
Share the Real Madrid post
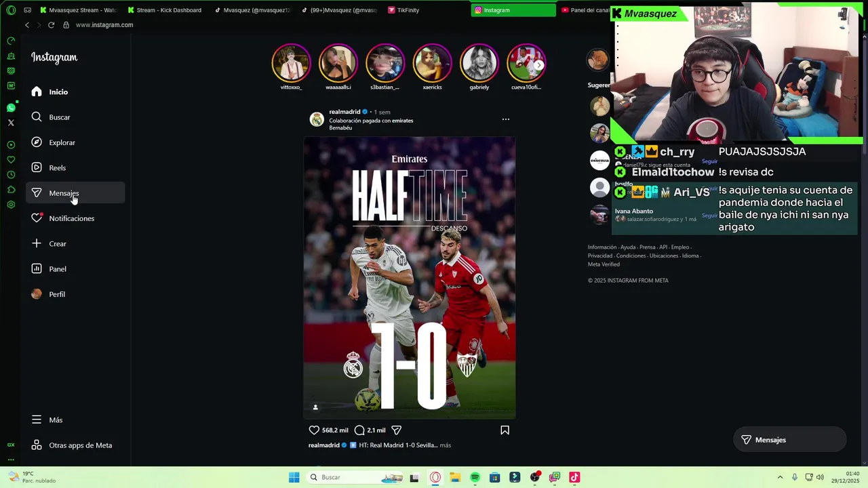397,430
